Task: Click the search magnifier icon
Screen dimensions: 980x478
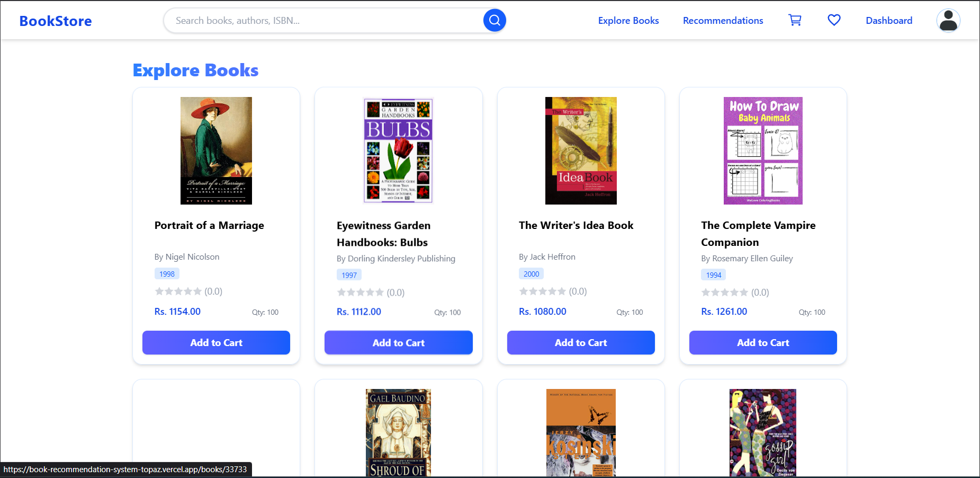Action: [x=494, y=20]
